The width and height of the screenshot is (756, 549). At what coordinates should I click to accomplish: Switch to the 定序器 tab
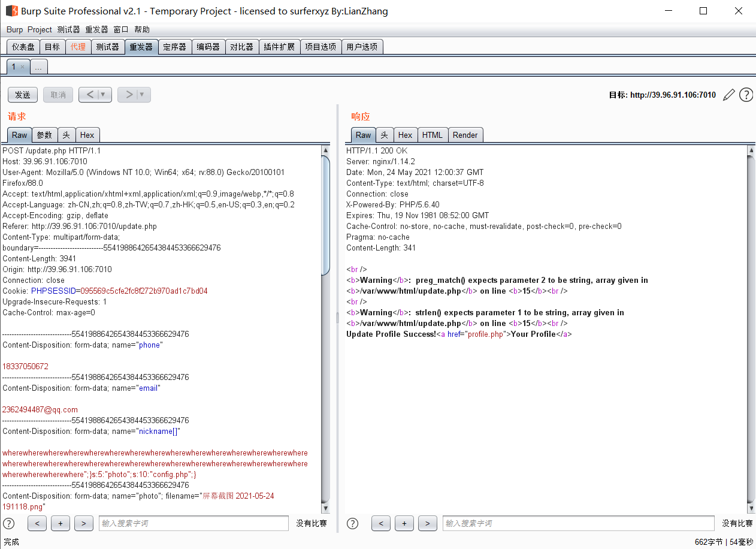[x=175, y=47]
